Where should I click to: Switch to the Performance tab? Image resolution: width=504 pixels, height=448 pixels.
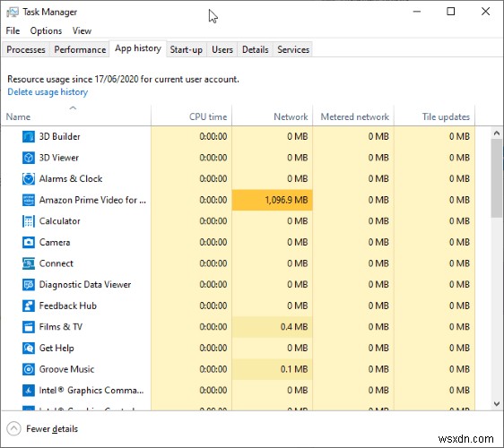point(80,50)
